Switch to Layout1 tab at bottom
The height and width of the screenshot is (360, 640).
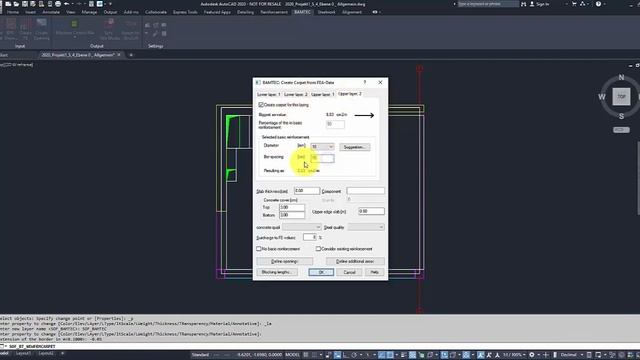(23, 353)
